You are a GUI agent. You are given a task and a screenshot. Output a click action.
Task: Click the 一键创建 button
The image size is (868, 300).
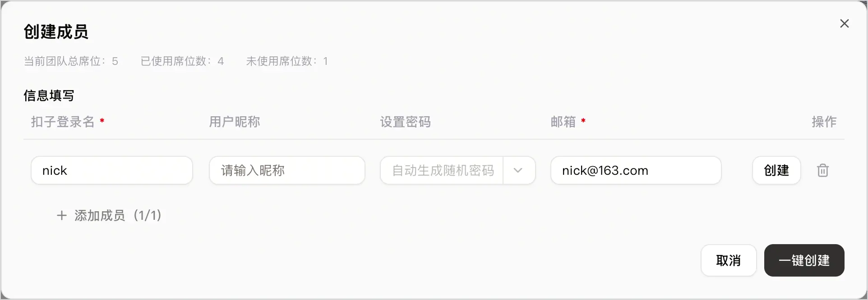click(804, 260)
